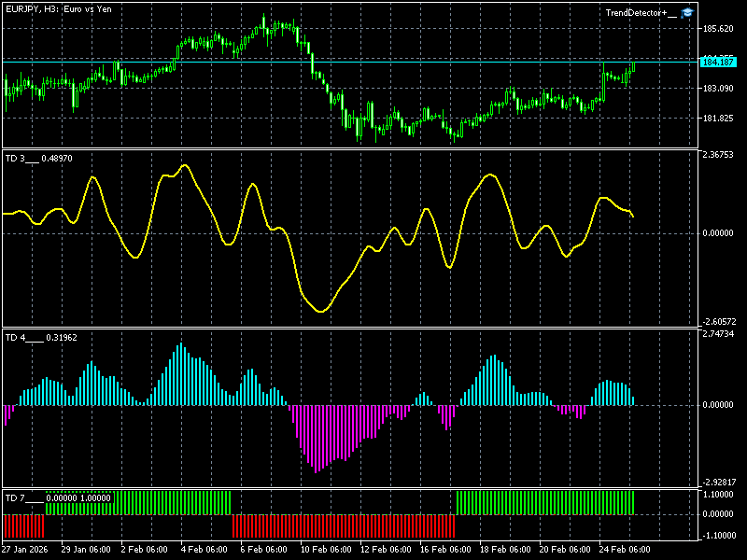Viewport: 747px width, 560px height.
Task: Click the TD 7 scale value -1.10000
Action: pos(717,536)
